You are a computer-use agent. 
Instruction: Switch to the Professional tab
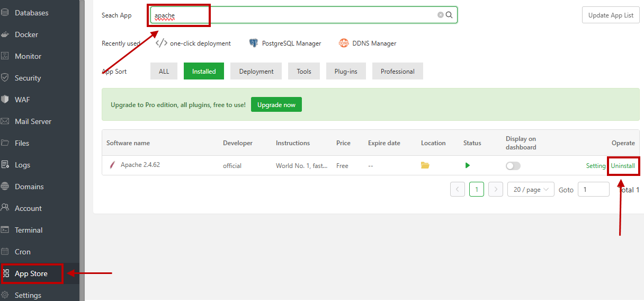(x=398, y=71)
